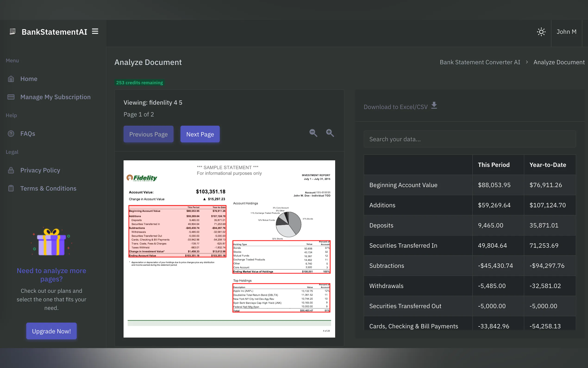Toggle the Privacy Policy lock icon
588x368 pixels.
(11, 170)
